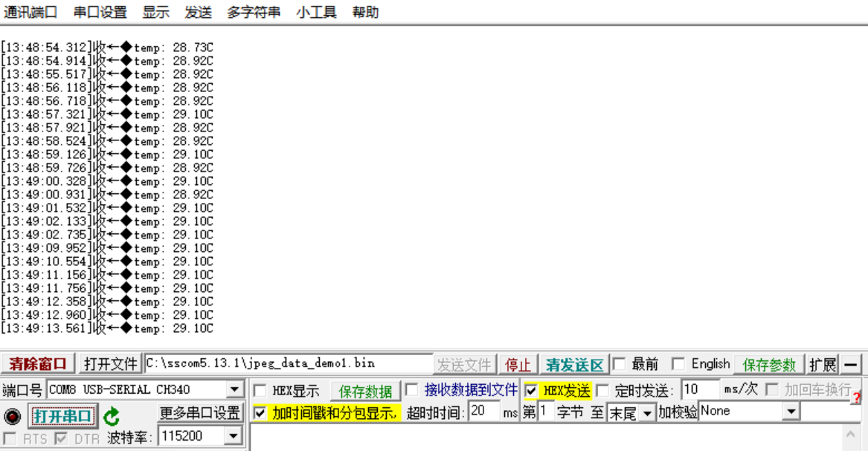Click the green refresh ports icon

[x=111, y=414]
